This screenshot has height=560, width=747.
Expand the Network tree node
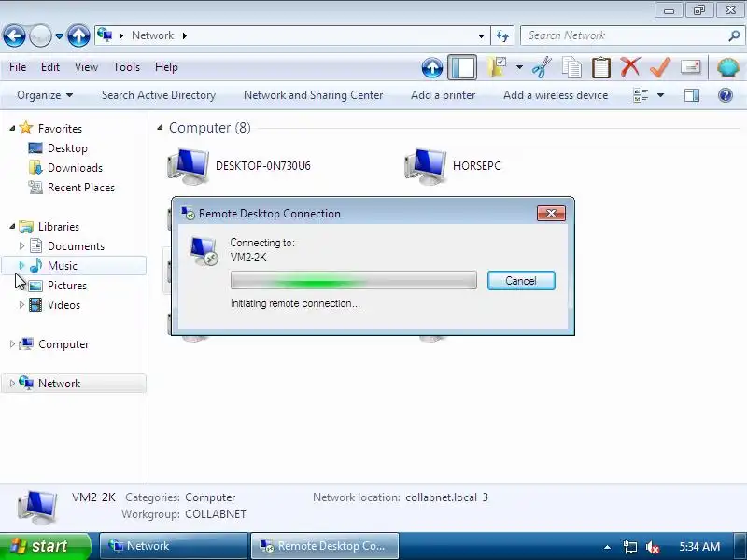(12, 383)
